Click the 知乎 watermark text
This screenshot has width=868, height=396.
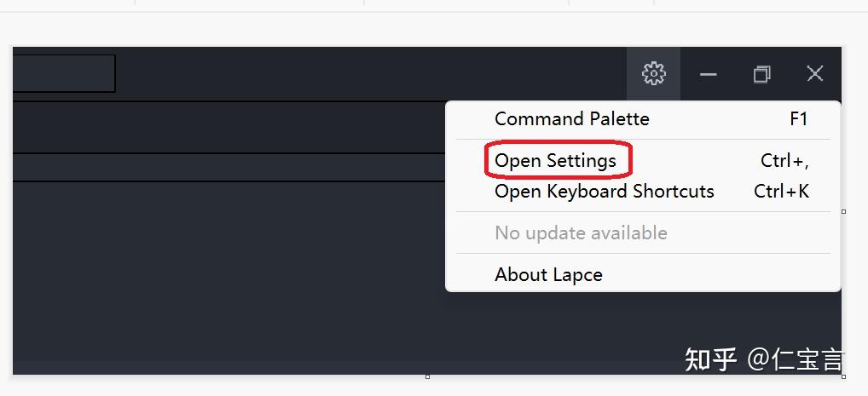click(x=711, y=359)
